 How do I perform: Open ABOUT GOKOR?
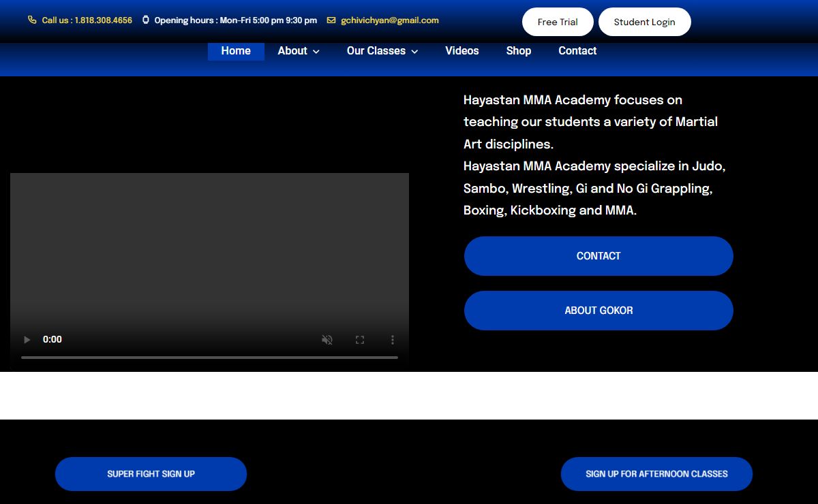[x=599, y=311]
